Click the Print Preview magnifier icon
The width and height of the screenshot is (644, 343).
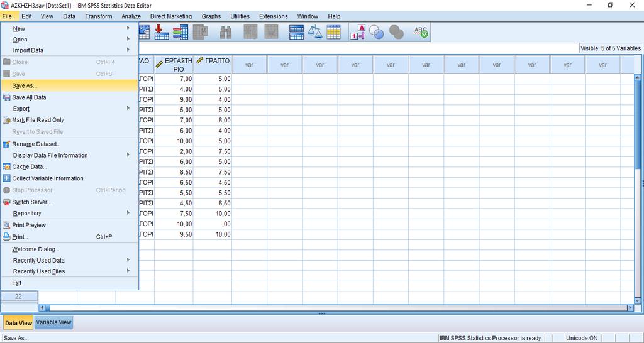6,225
